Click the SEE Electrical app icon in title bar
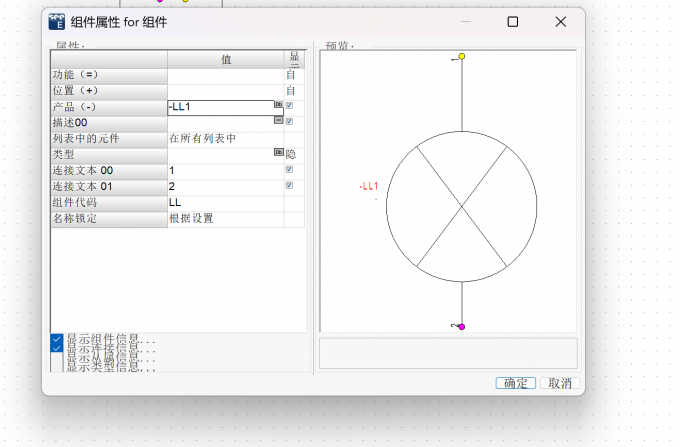This screenshot has height=447, width=680. [x=57, y=22]
